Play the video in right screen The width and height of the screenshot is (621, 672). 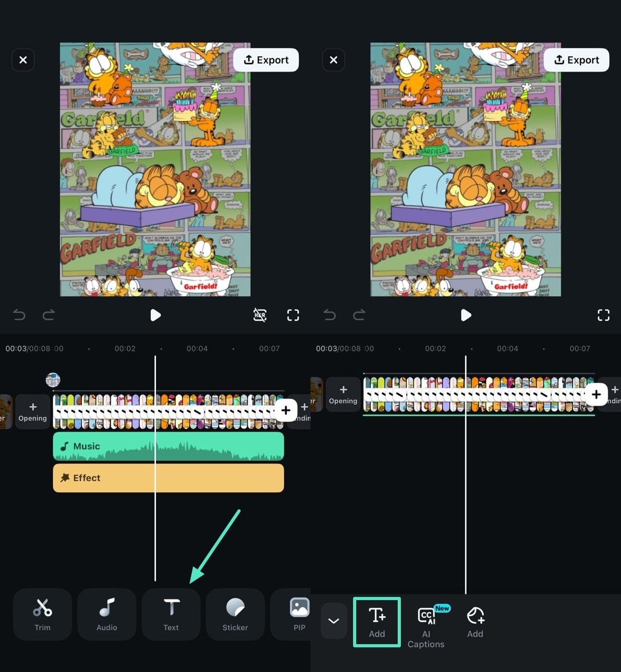466,315
